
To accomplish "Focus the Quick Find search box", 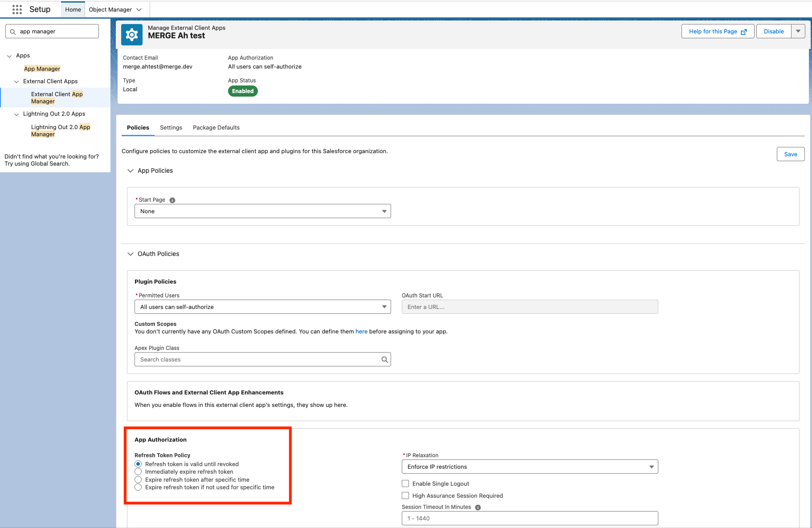I will click(52, 31).
